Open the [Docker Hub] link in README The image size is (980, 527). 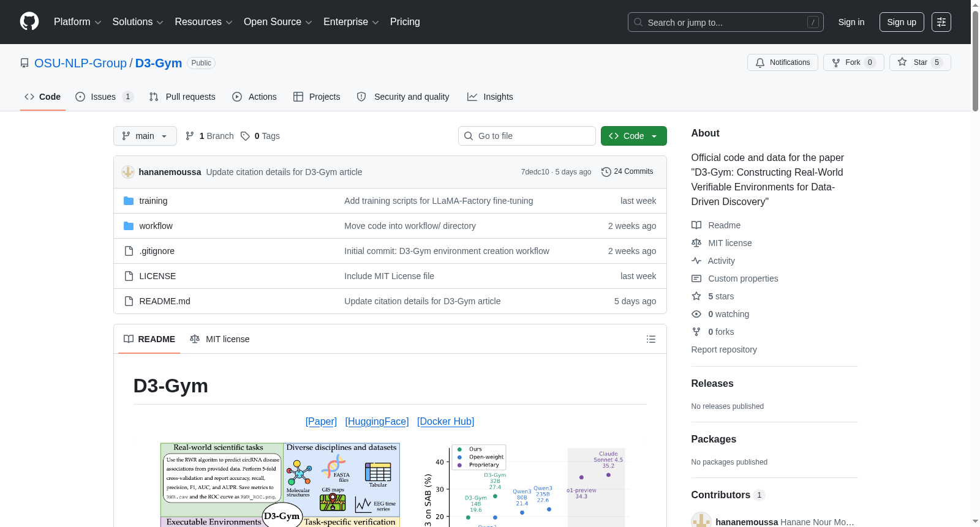pyautogui.click(x=446, y=421)
